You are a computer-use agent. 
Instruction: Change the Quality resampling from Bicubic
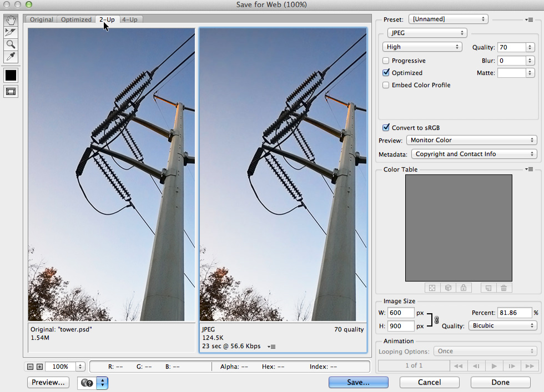[x=502, y=325]
